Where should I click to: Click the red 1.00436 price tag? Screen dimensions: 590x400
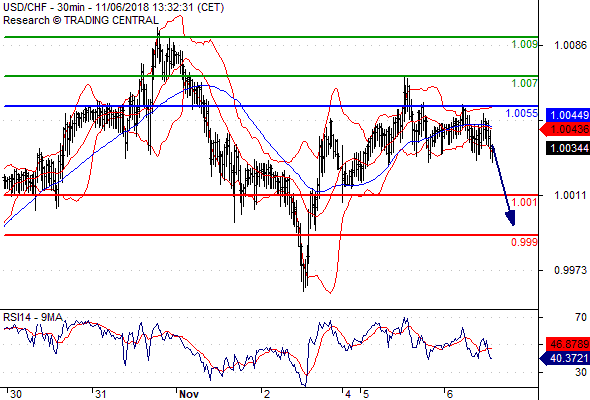coord(564,130)
